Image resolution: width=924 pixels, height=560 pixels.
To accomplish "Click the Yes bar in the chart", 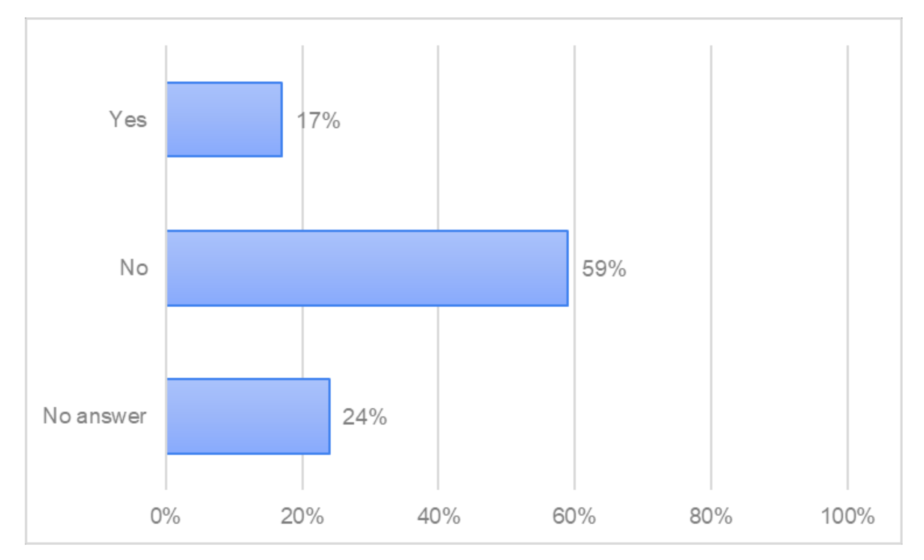I will (224, 119).
